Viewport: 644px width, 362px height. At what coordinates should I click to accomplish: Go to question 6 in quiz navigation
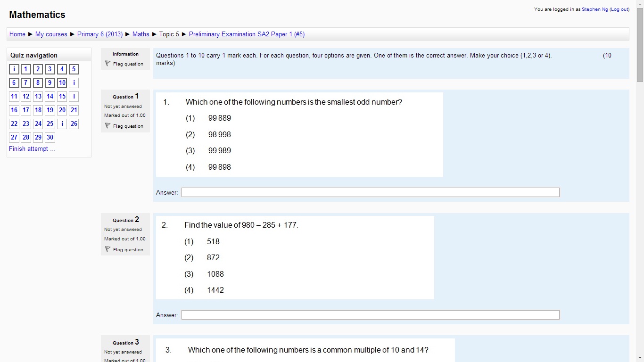[x=14, y=83]
